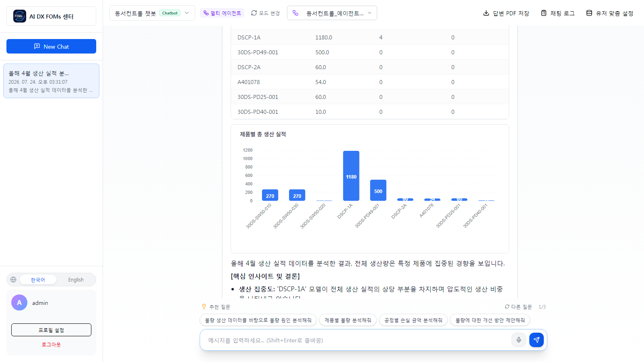Select suggestion 불량 원인 분석해줘
644x362 pixels.
coord(258,320)
